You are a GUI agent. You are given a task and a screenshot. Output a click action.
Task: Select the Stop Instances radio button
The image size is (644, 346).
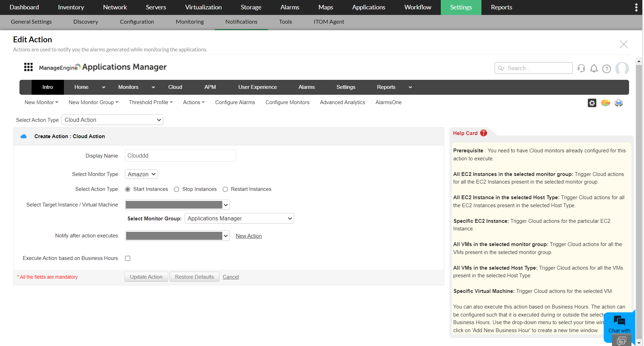(x=176, y=189)
